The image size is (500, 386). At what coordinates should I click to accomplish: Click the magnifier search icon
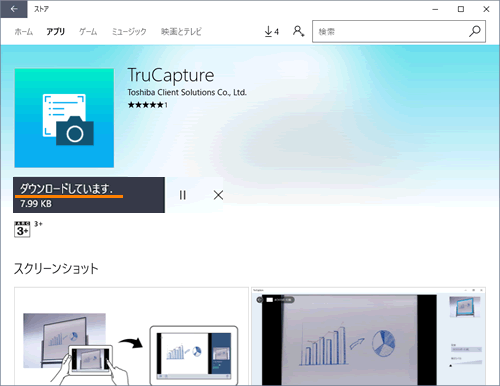click(x=475, y=31)
